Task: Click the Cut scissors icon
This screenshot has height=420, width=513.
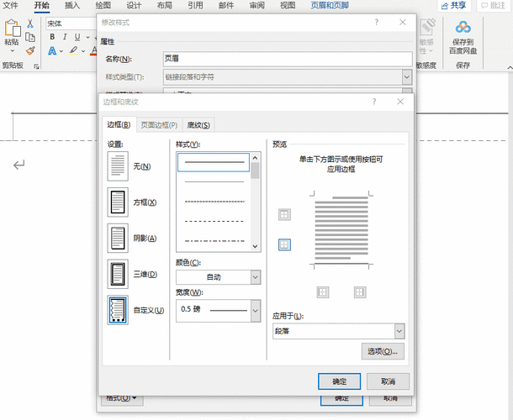Action: coord(30,24)
